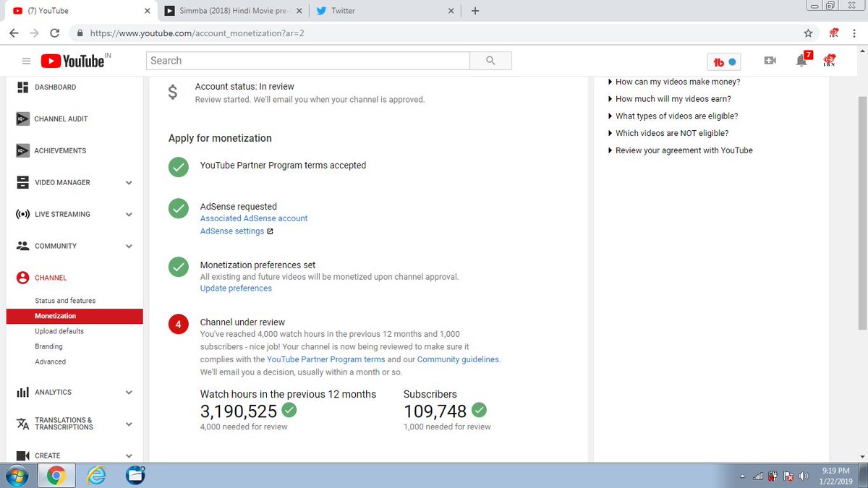Open the Windows Start button
This screenshot has height=488, width=868.
(x=16, y=475)
